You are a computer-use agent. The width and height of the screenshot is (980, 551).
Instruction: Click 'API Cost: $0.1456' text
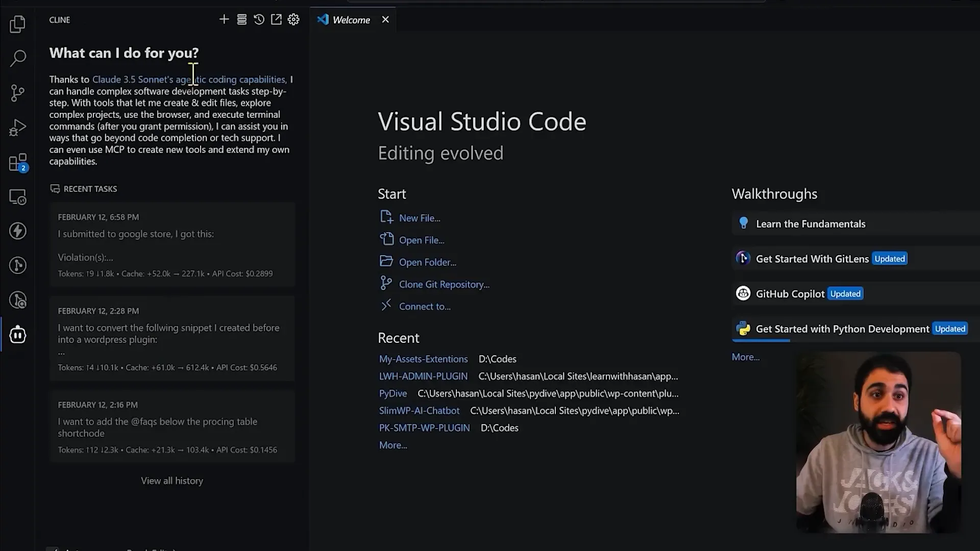pyautogui.click(x=247, y=450)
